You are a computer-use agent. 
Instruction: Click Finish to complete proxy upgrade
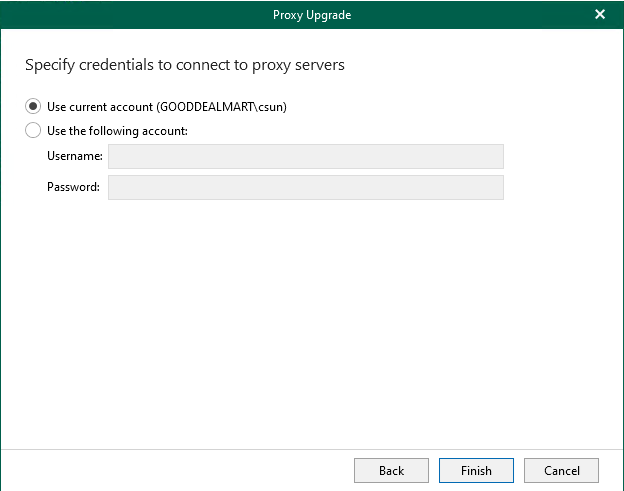click(476, 470)
